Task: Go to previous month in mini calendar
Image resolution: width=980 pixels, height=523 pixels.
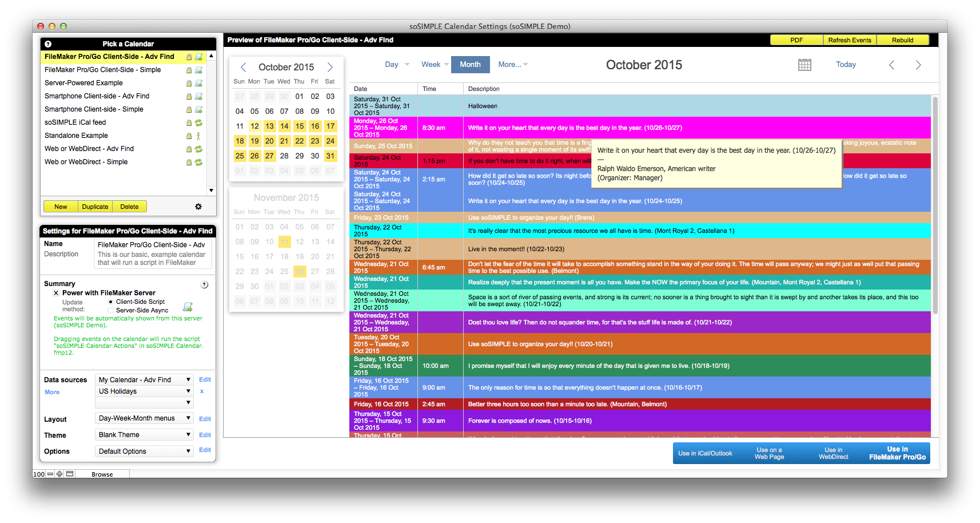Action: 243,67
